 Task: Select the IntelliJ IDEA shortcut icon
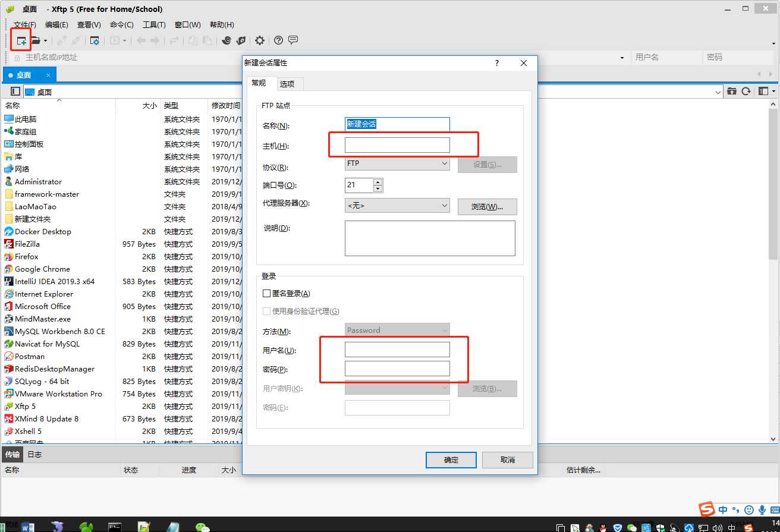[9, 282]
